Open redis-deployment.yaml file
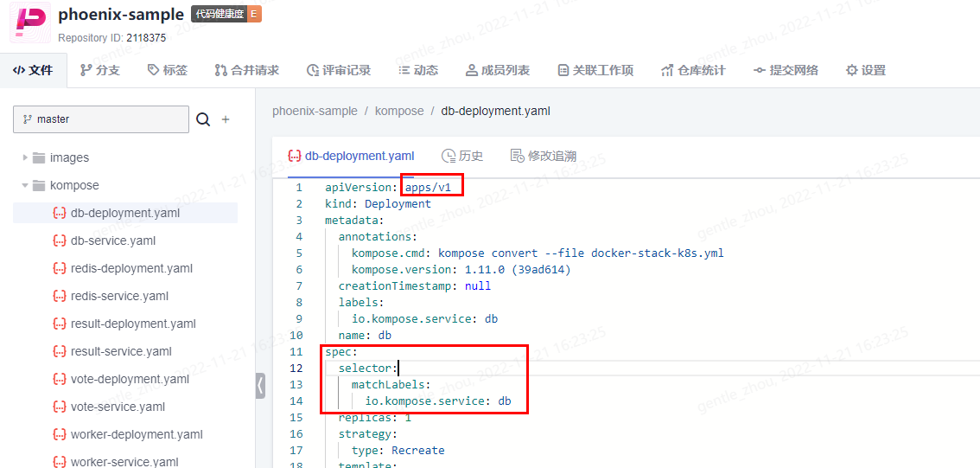The image size is (980, 468). (132, 268)
